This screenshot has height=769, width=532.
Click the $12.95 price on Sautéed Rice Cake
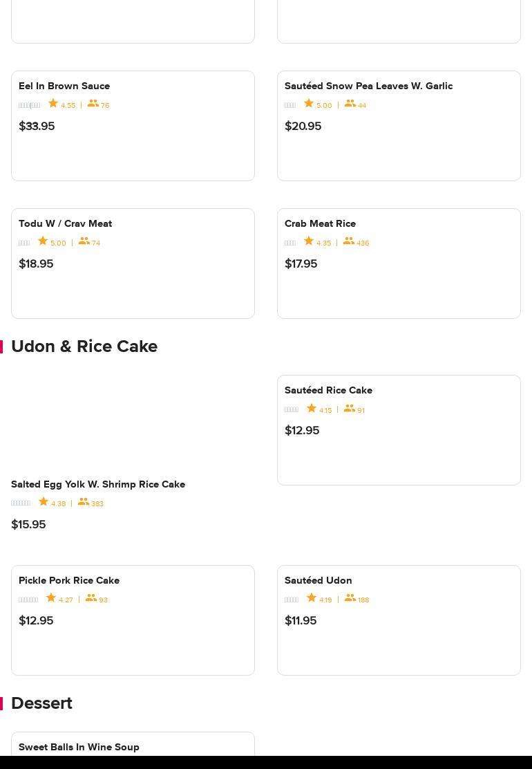[302, 430]
